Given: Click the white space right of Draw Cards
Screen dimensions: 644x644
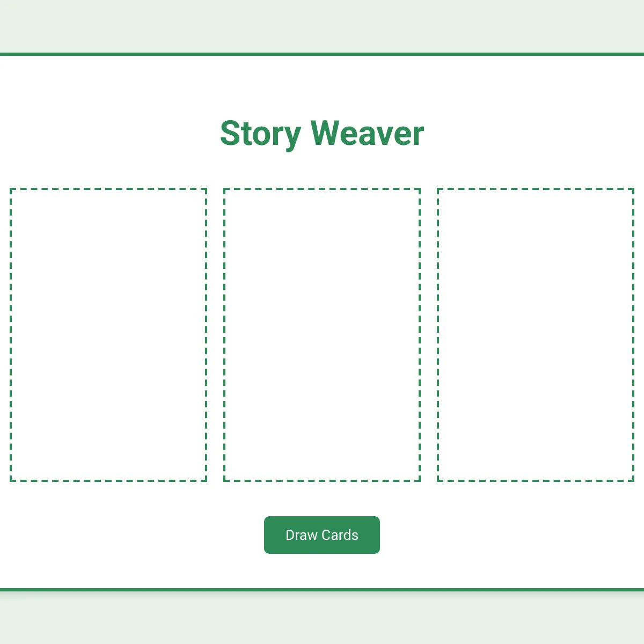Looking at the screenshot, I should pos(512,535).
